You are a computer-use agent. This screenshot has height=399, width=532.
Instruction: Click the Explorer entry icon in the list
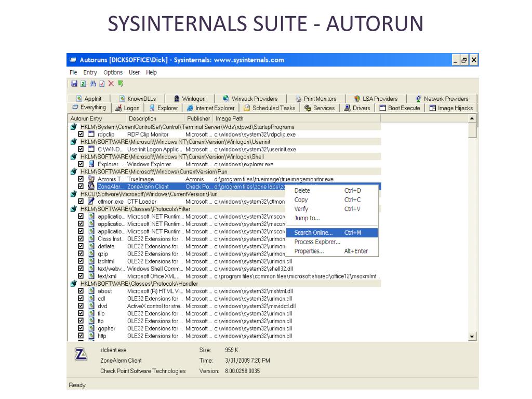pos(91,164)
